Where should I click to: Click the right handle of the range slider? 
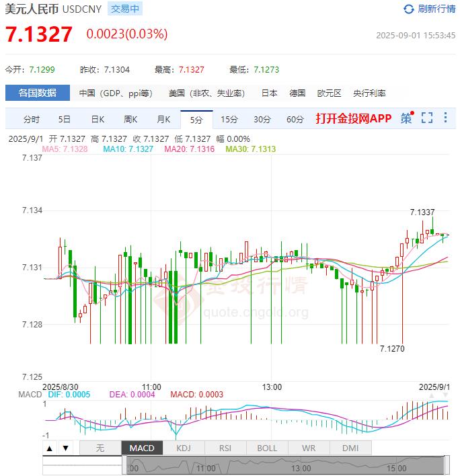pyautogui.click(x=447, y=465)
